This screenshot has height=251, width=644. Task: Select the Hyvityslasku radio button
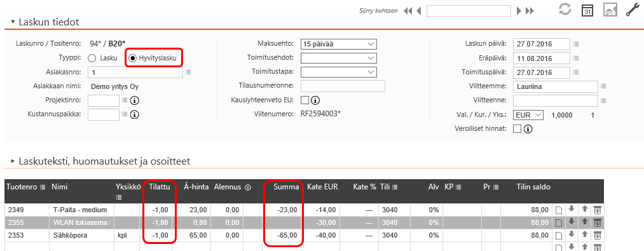click(x=132, y=58)
